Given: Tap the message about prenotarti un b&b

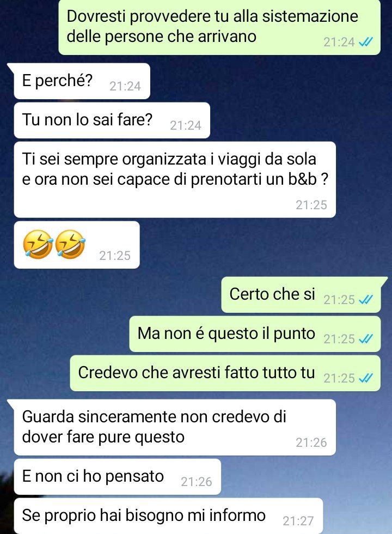Looking at the screenshot, I should [175, 179].
